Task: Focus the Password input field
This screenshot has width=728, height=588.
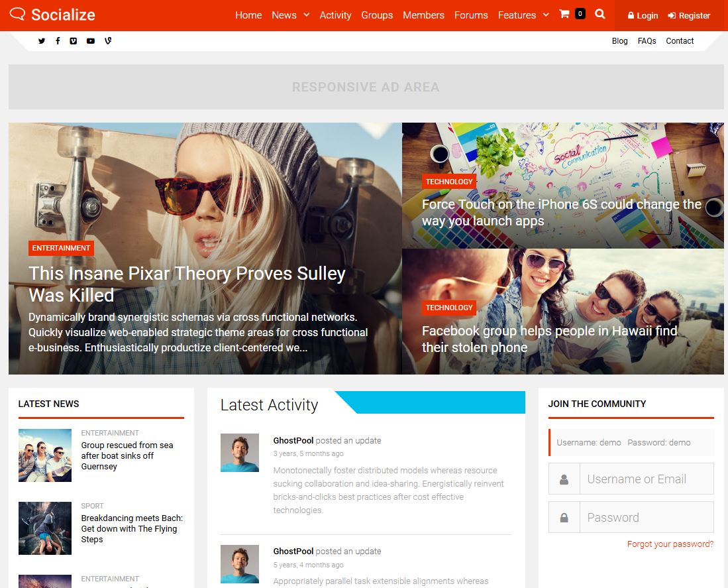Action: 647,517
